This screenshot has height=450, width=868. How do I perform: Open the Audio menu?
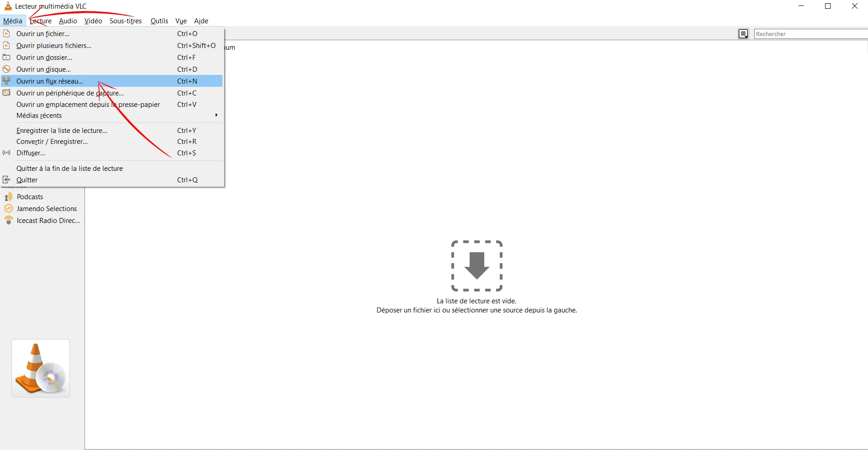[x=68, y=21]
